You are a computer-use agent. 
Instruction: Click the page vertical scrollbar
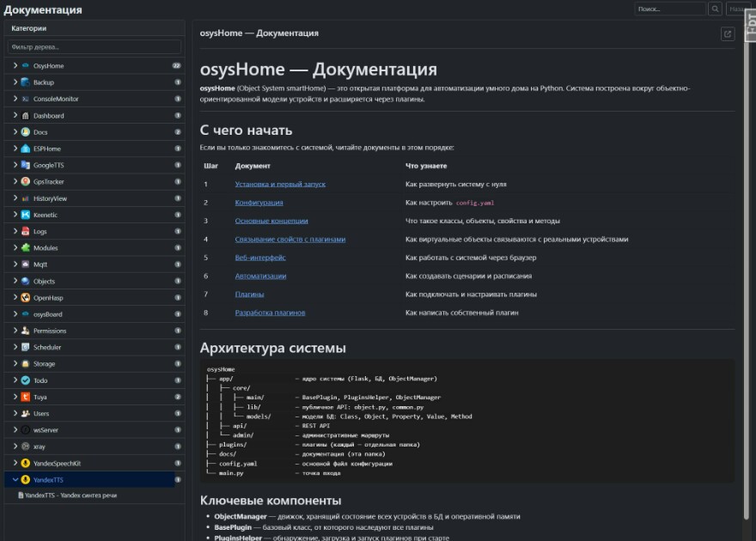[747, 279]
